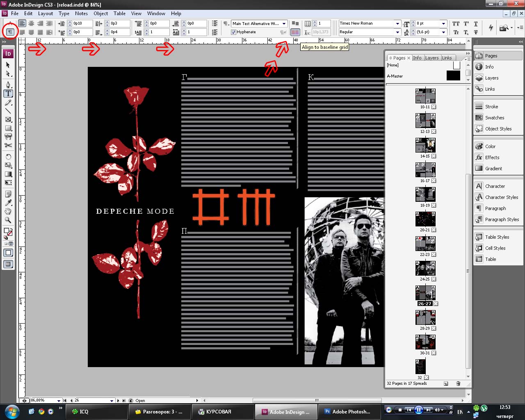Select the Gradient Swatch tool
Image resolution: width=525 pixels, height=420 pixels.
click(8, 174)
